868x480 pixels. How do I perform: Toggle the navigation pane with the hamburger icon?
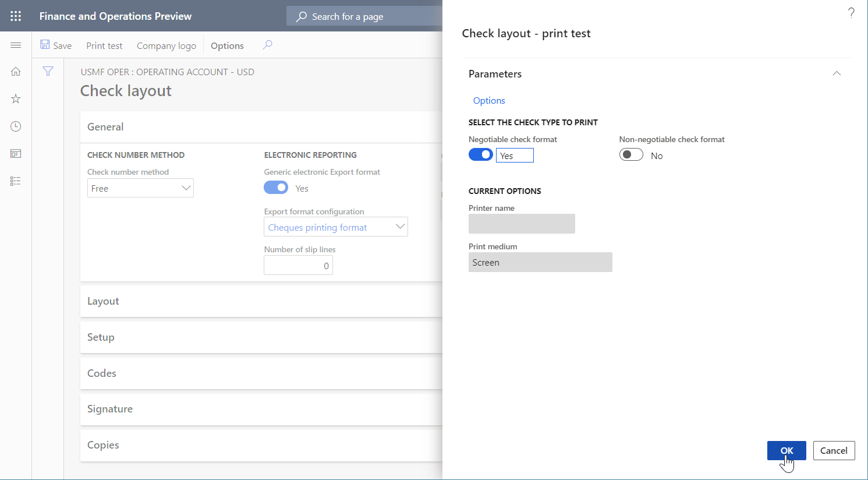pos(15,44)
